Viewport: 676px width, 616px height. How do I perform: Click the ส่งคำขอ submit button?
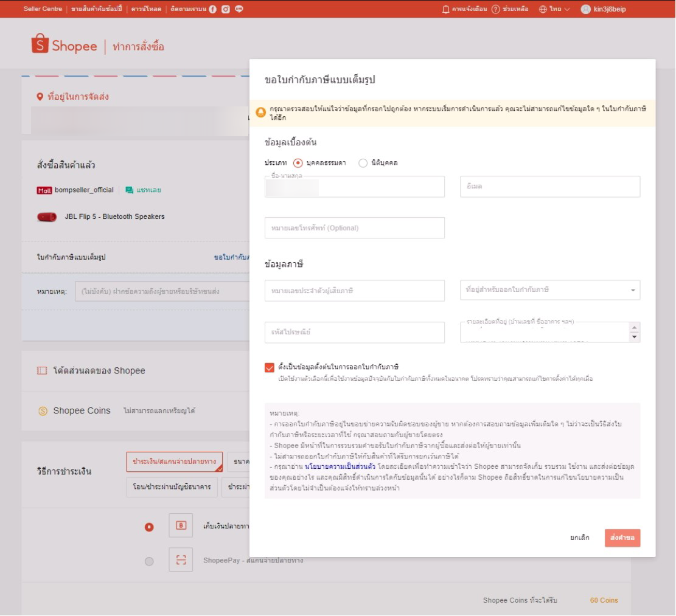coord(624,537)
